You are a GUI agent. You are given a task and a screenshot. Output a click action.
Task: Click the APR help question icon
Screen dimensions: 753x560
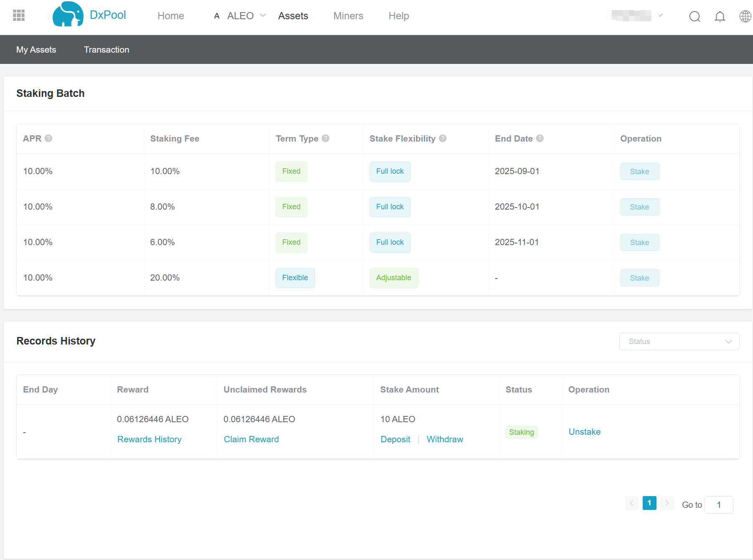click(x=48, y=138)
